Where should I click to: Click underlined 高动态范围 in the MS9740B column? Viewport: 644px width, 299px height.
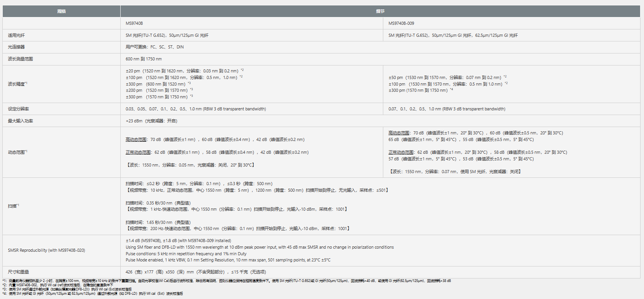click(x=136, y=139)
